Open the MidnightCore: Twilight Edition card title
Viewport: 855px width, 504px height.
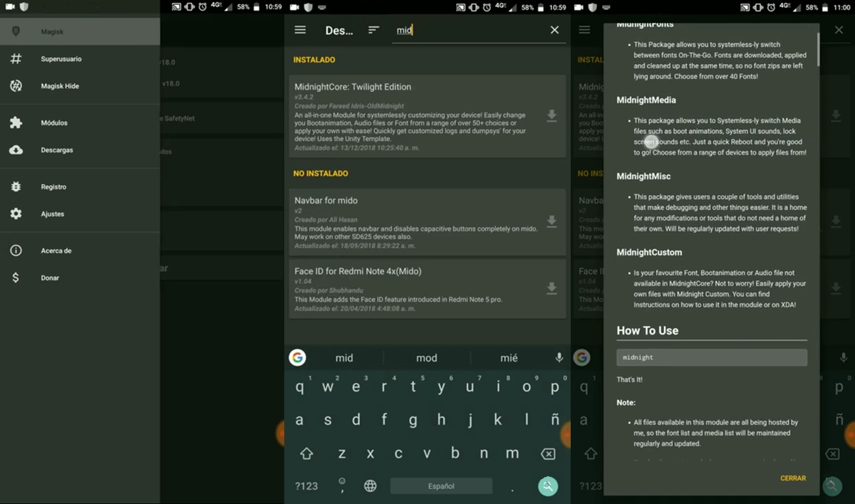point(353,87)
